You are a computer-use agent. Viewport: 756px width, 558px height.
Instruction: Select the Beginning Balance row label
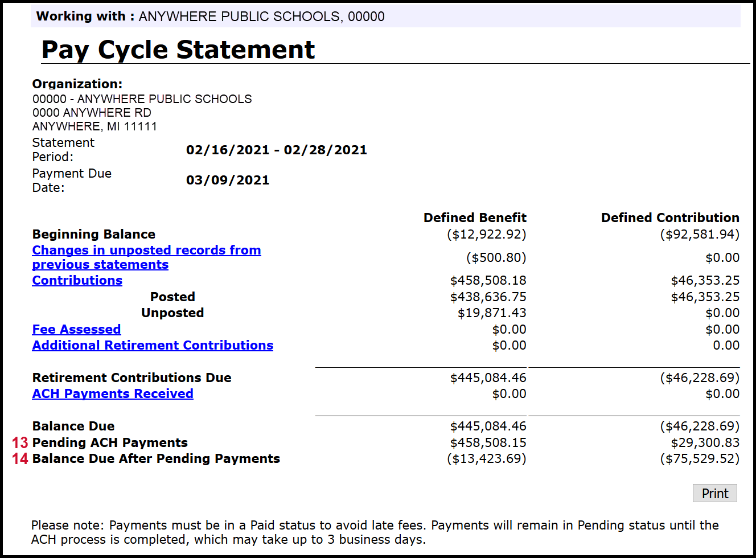93,234
